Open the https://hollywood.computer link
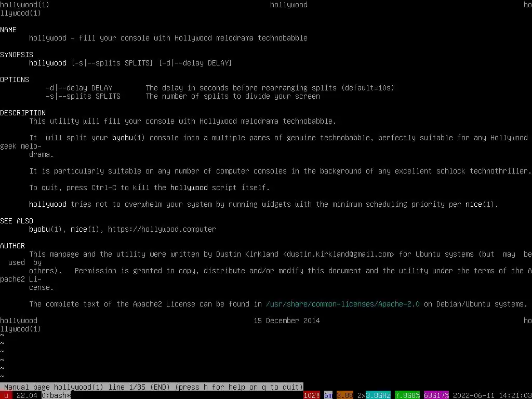This screenshot has width=532, height=399. (162, 229)
